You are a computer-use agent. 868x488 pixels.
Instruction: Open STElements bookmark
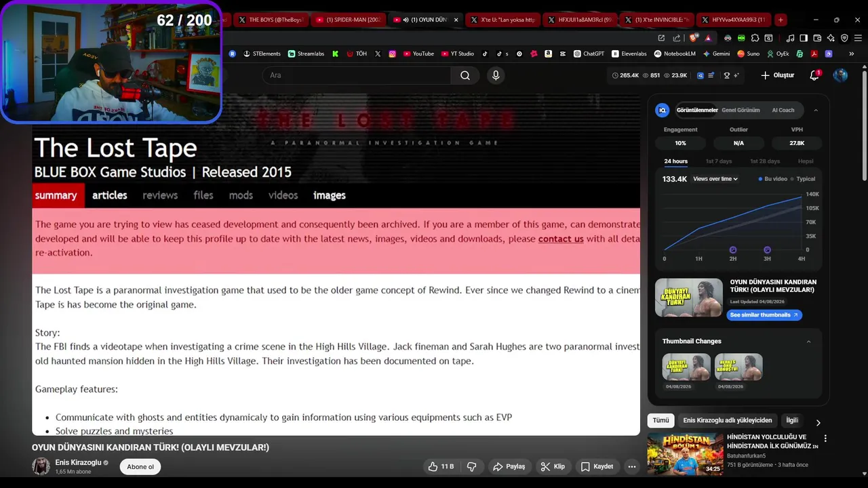(261, 54)
